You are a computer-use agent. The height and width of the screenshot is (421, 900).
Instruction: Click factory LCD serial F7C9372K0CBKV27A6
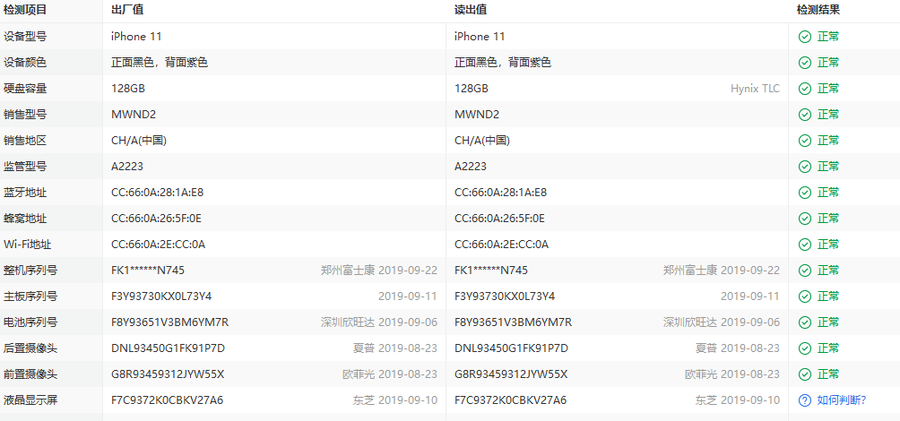click(x=168, y=400)
